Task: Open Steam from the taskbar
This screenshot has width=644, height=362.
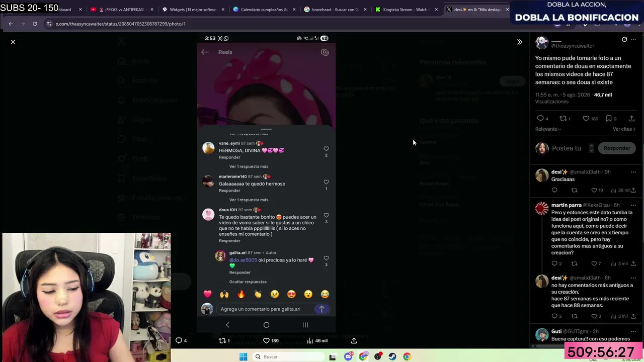Action: pyautogui.click(x=392, y=356)
